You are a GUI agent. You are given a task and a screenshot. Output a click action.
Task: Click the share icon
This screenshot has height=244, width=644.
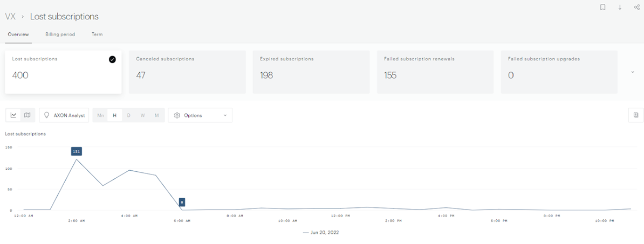(636, 7)
